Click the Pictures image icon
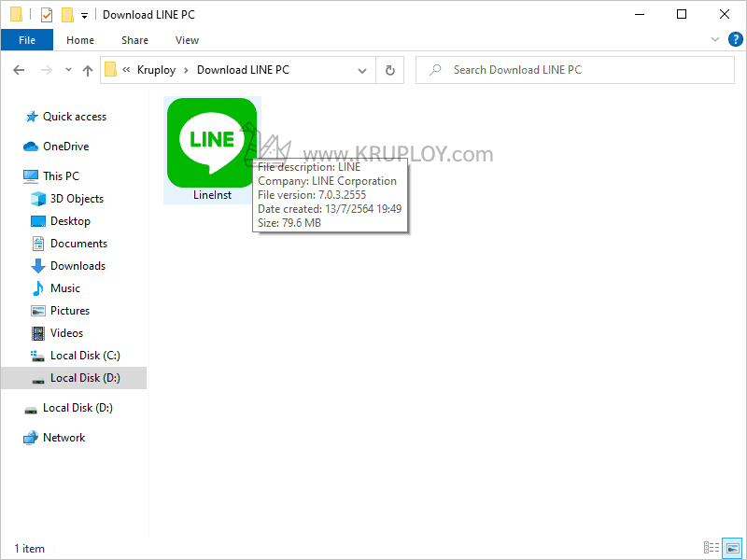747x560 pixels. tap(38, 311)
